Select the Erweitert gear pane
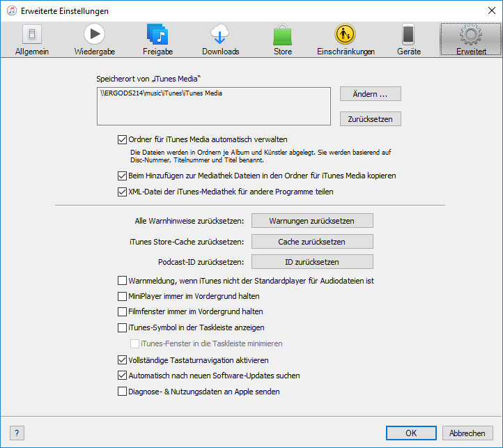The width and height of the screenshot is (503, 448). click(x=470, y=40)
